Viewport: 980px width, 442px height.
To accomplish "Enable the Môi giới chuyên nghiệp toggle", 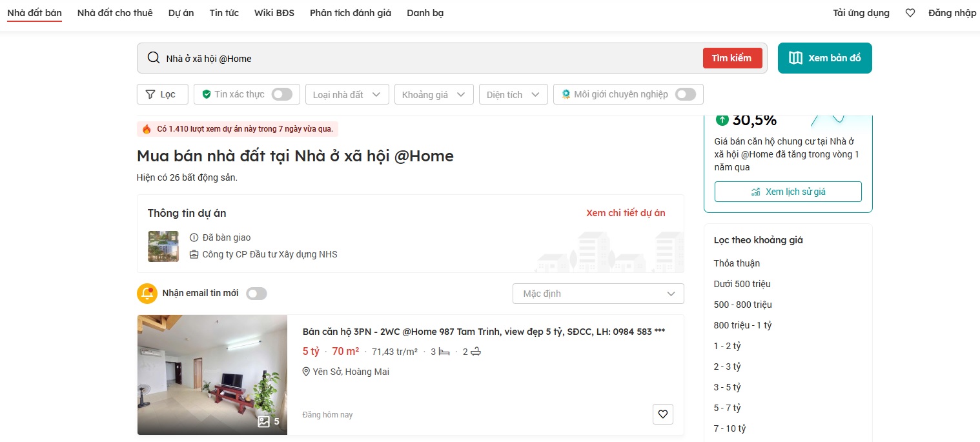I will point(686,94).
